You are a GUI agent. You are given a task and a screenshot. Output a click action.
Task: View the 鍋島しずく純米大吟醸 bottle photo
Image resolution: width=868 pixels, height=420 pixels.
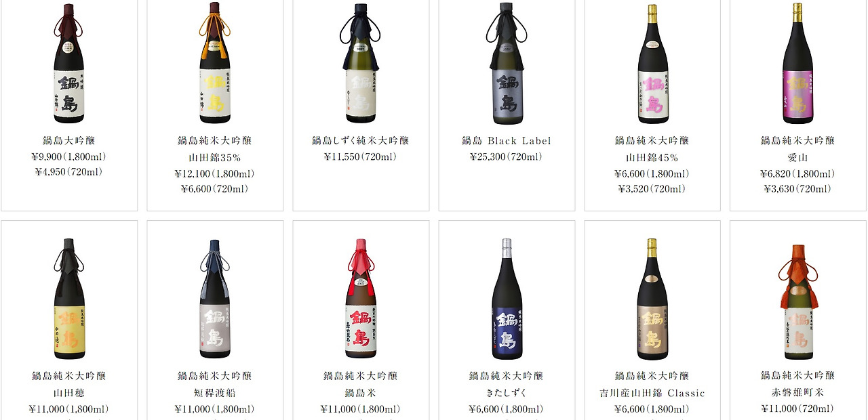click(361, 64)
